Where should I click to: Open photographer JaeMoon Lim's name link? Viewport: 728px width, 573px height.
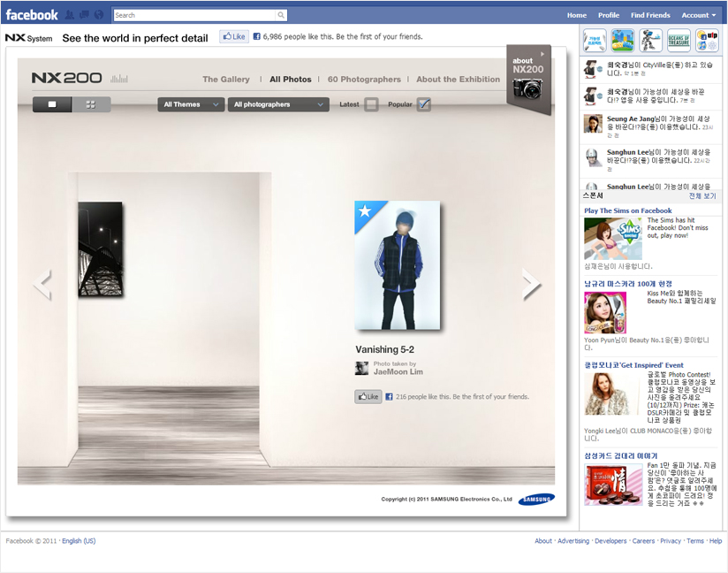398,371
